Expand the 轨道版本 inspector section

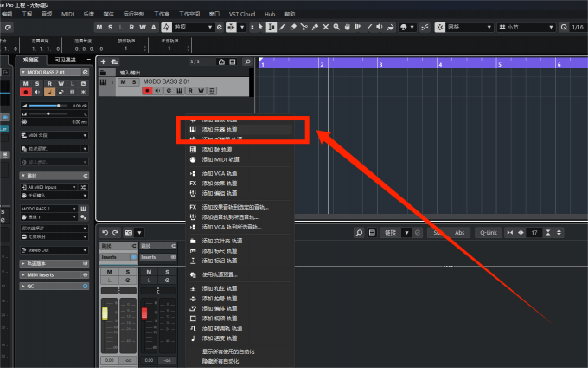[54, 263]
